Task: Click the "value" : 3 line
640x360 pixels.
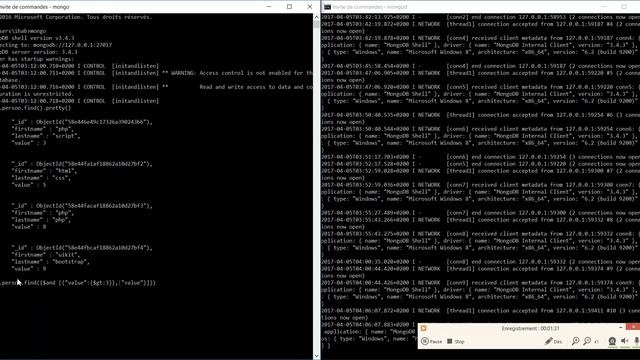Action: pos(29,143)
